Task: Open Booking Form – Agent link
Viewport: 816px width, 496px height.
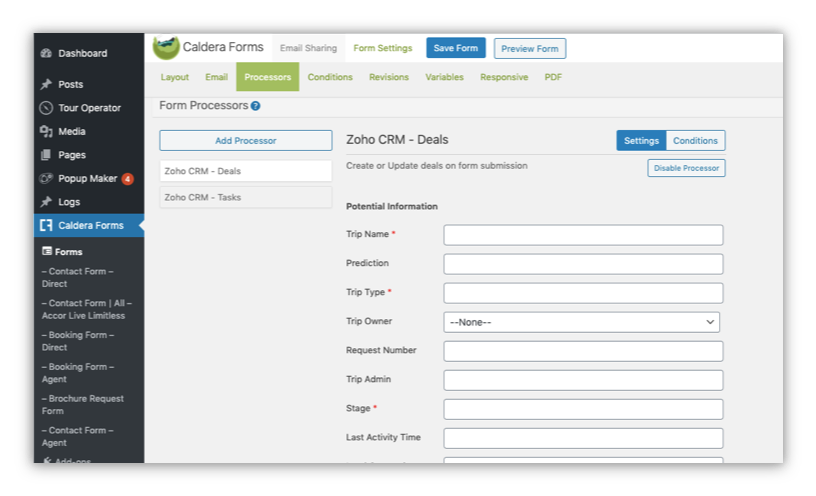Action: (x=78, y=373)
